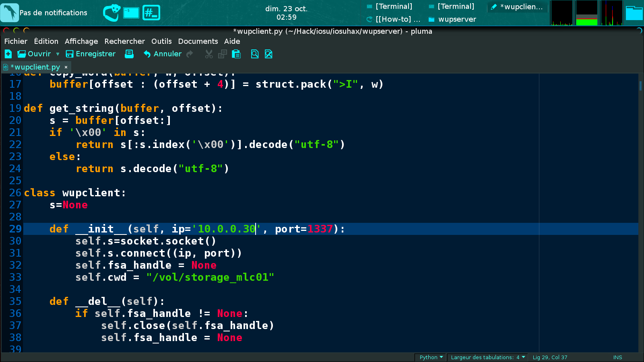Click the Paste clipboard icon
This screenshot has width=644, height=362.
click(236, 54)
